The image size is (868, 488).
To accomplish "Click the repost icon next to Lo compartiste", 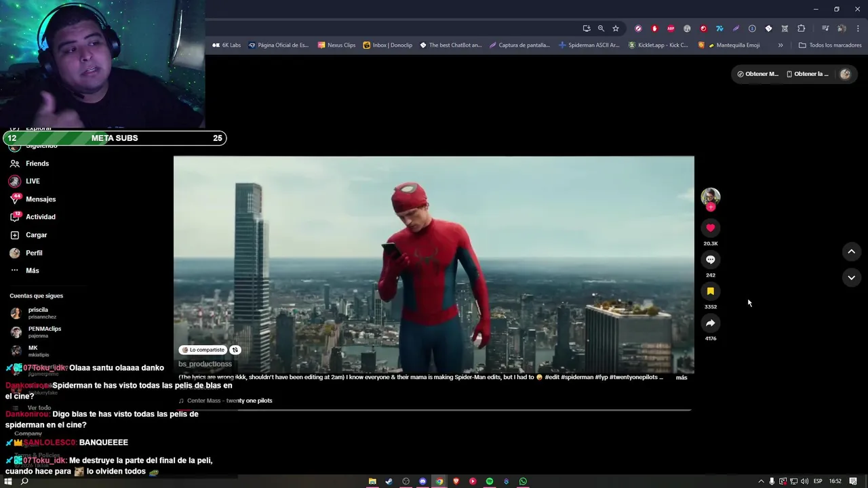I will click(235, 350).
